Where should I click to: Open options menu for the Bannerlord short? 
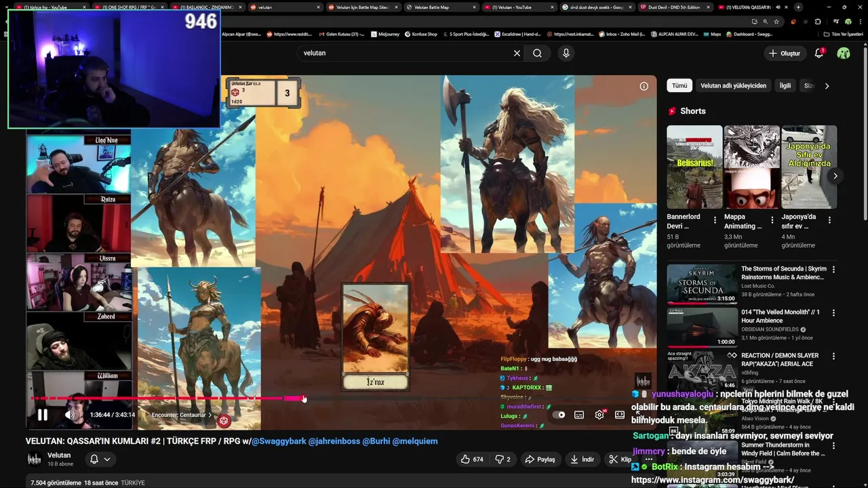pyautogui.click(x=715, y=220)
